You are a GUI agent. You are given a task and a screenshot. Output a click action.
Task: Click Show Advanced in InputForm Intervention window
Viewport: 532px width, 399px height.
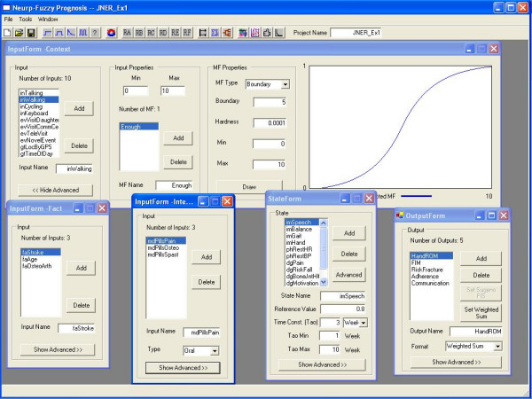(183, 368)
